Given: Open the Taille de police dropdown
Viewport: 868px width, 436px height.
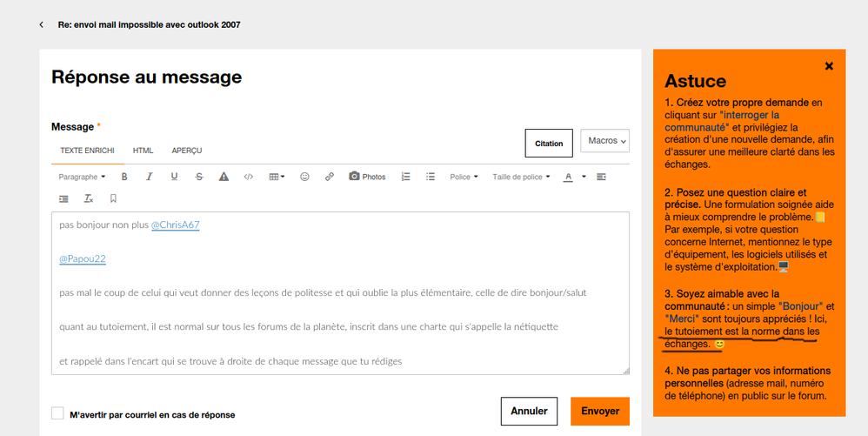Looking at the screenshot, I should 521,177.
